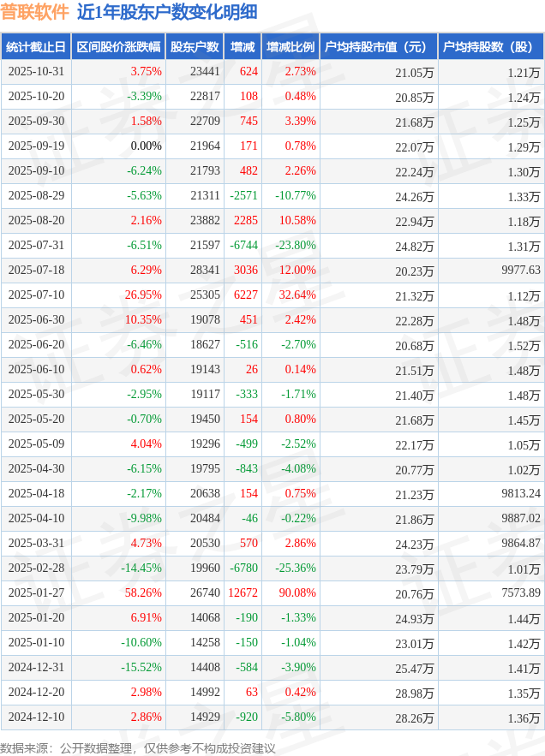Click the 普联软件 title text
Image resolution: width=545 pixels, height=756 pixels.
point(34,12)
